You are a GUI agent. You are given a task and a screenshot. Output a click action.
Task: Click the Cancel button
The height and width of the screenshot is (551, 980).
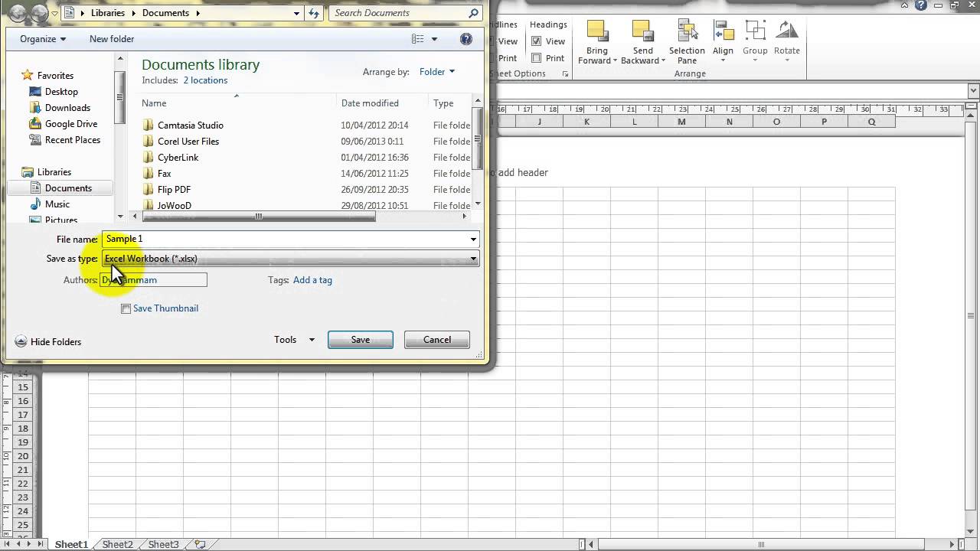(437, 340)
